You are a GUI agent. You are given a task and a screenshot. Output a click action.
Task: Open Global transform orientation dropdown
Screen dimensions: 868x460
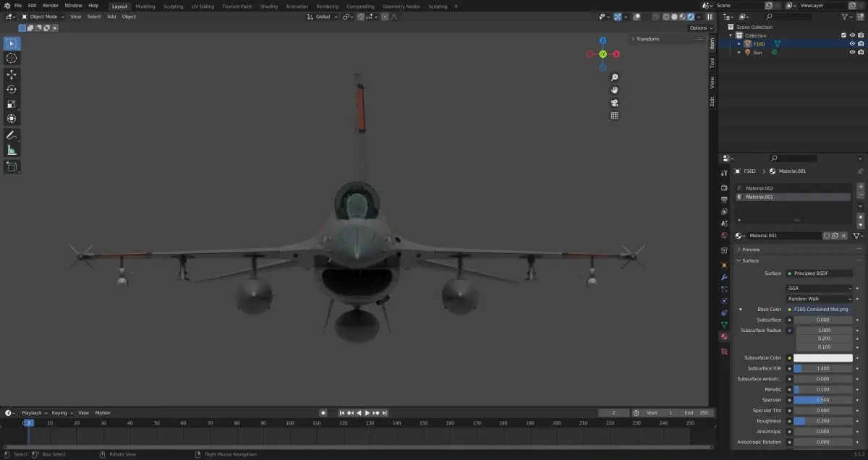pos(323,17)
